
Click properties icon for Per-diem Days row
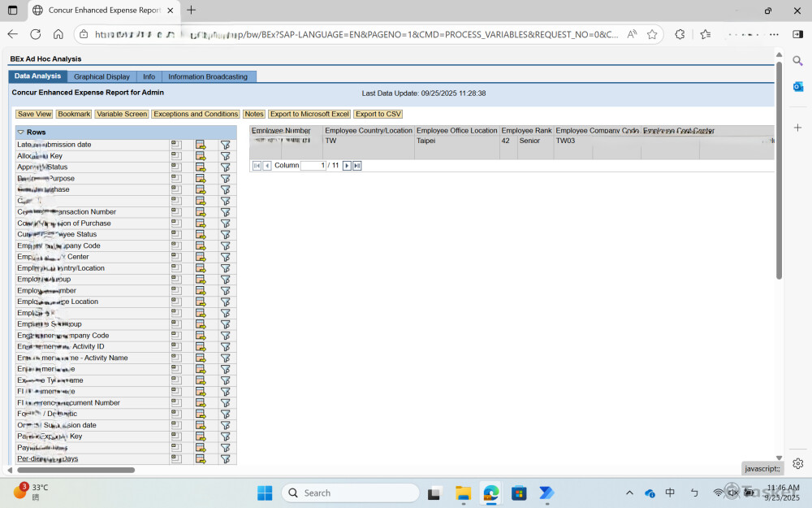click(x=175, y=458)
